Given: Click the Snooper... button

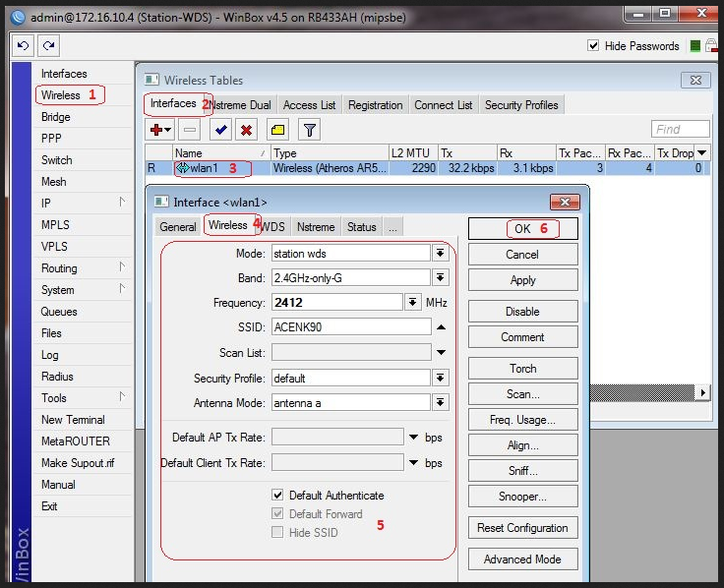Looking at the screenshot, I should tap(522, 497).
